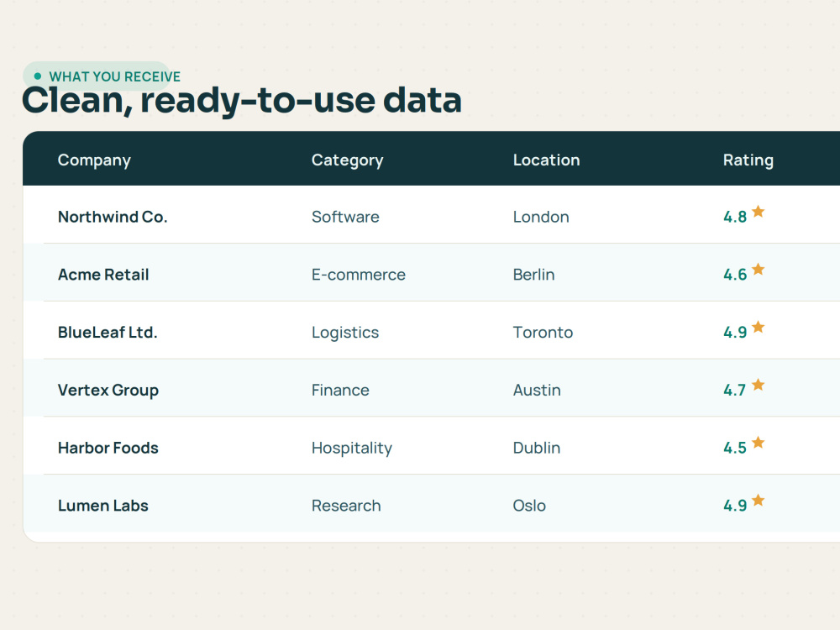This screenshot has height=630, width=840.
Task: Click the Rating column header
Action: point(748,160)
